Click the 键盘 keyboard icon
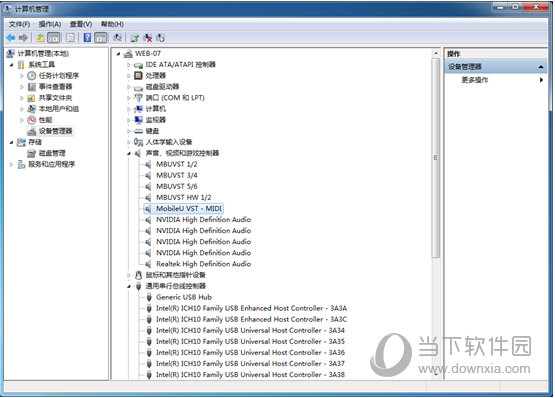 (x=138, y=131)
